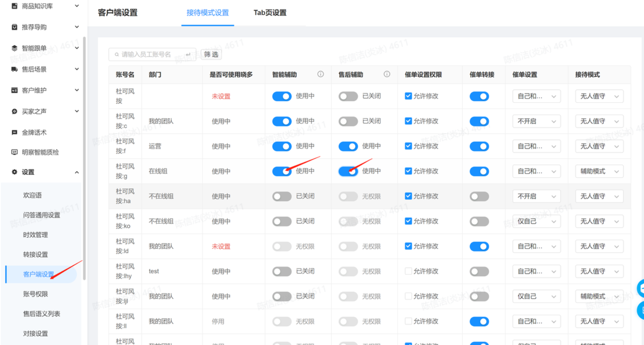Image resolution: width=644 pixels, height=345 pixels.
Task: Expand the 售后场景 menu chevron
Action: pos(77,69)
